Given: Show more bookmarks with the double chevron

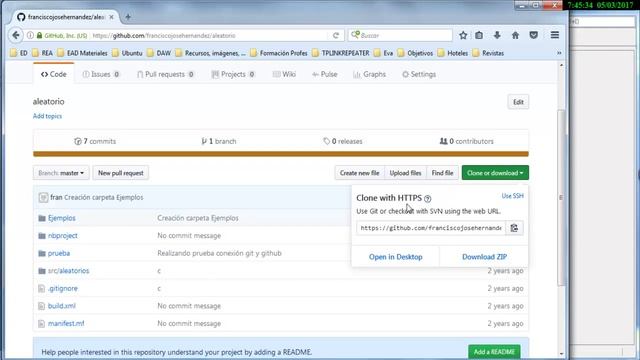Looking at the screenshot, I should [559, 53].
